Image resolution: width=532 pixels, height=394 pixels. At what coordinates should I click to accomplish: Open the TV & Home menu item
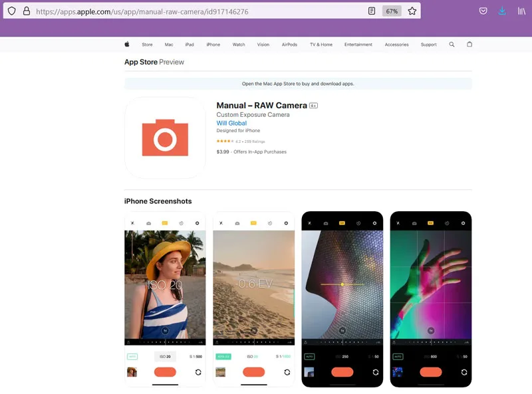coord(321,45)
